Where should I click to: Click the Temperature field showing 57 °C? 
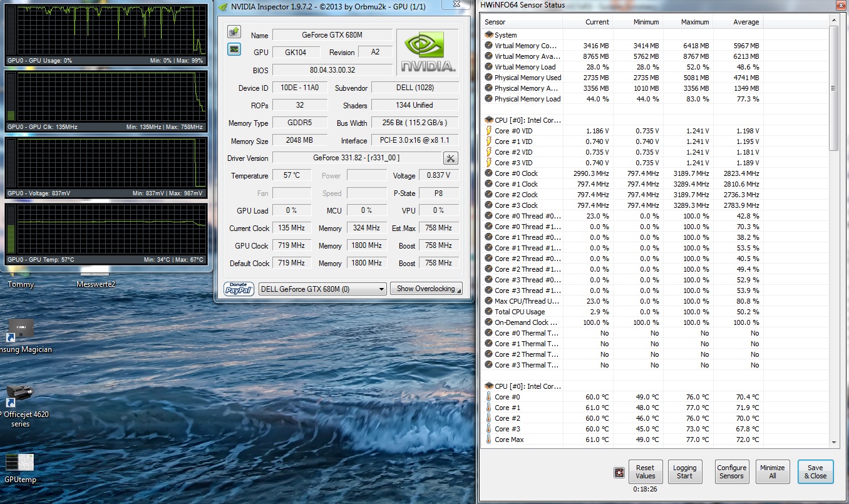point(292,175)
